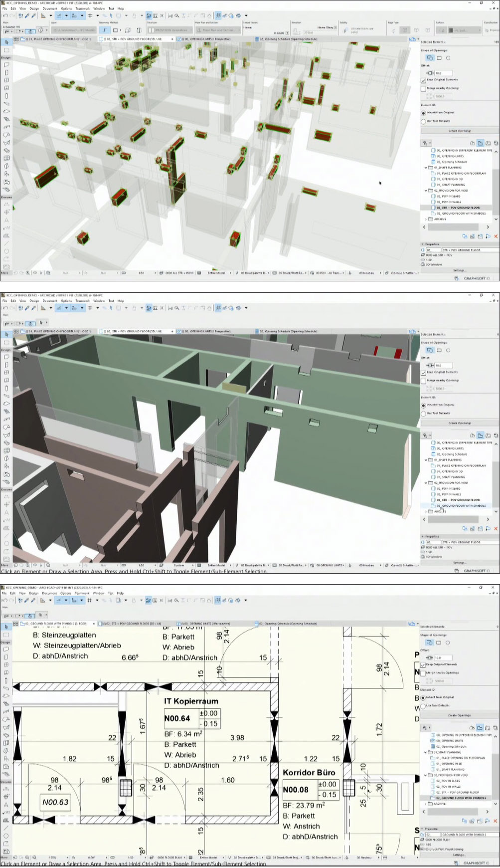Toggle Keep Original Elements in top window
Screen dimensions: 500x868
(x=423, y=80)
